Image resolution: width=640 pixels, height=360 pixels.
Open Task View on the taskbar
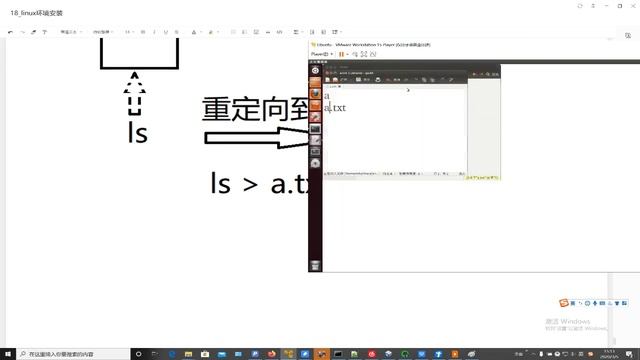point(155,354)
